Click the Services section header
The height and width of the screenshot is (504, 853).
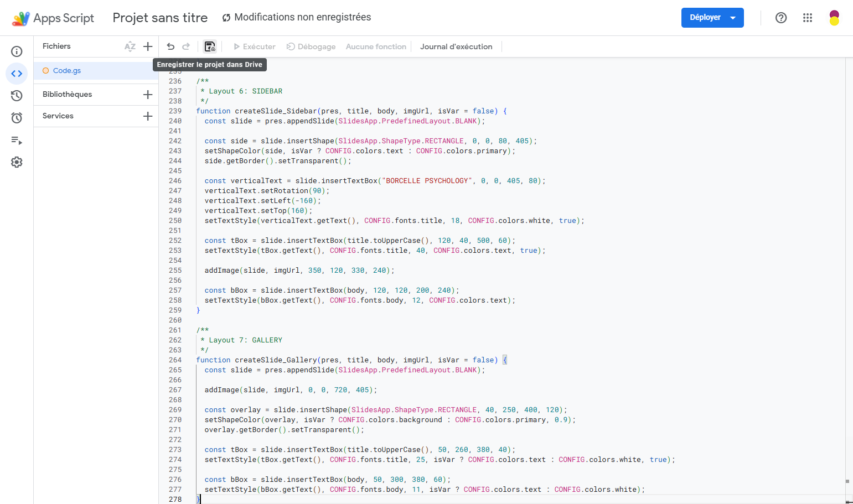pyautogui.click(x=58, y=116)
